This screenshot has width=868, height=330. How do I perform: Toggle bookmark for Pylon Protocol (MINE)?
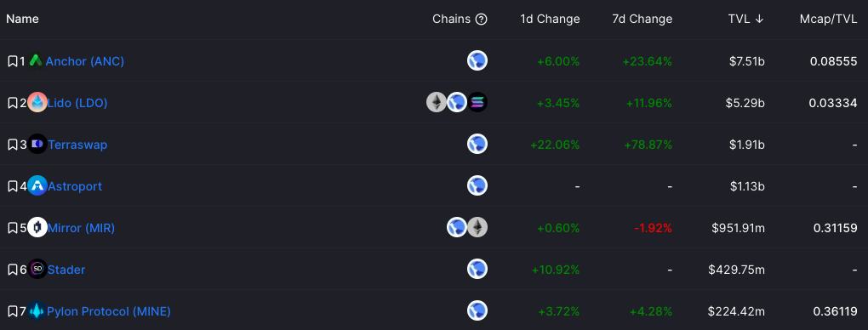tap(12, 312)
